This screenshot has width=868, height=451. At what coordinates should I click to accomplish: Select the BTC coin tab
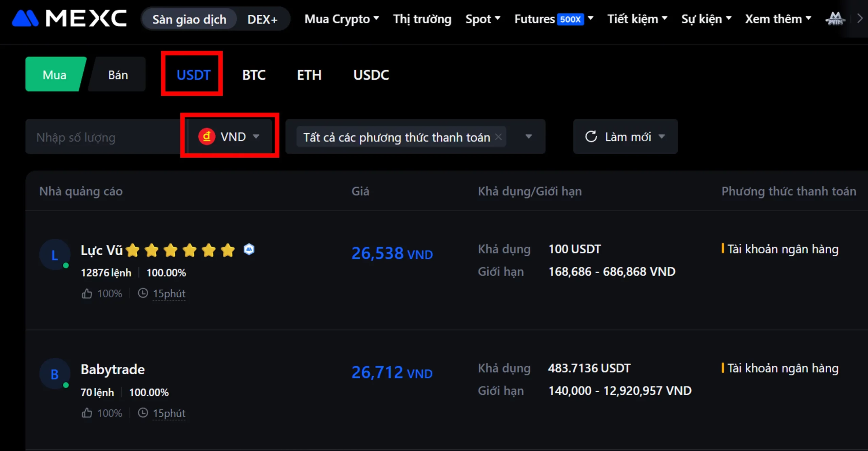(x=254, y=75)
